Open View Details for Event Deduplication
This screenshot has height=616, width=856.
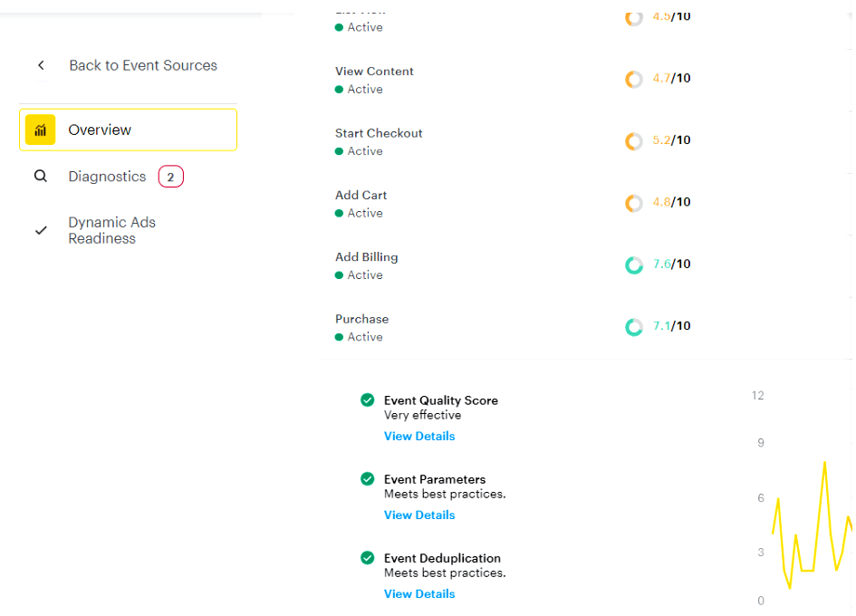(x=419, y=593)
